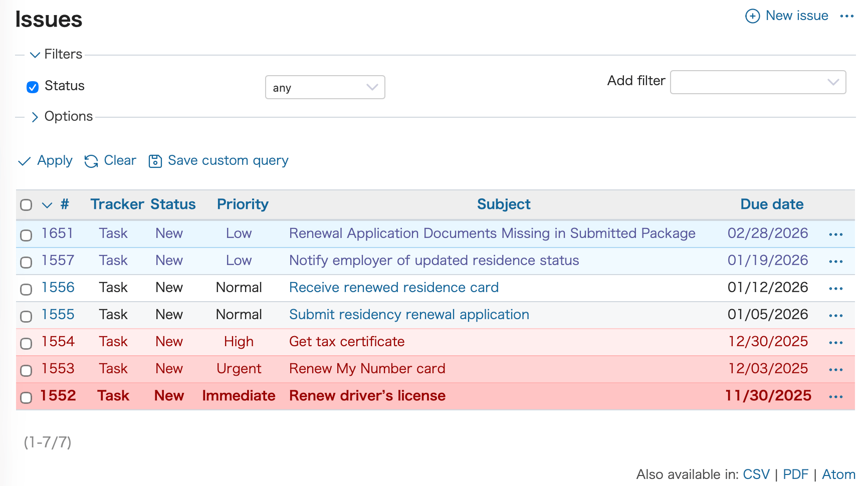The image size is (868, 486).
Task: Open issue number 1555 link
Action: pos(58,315)
